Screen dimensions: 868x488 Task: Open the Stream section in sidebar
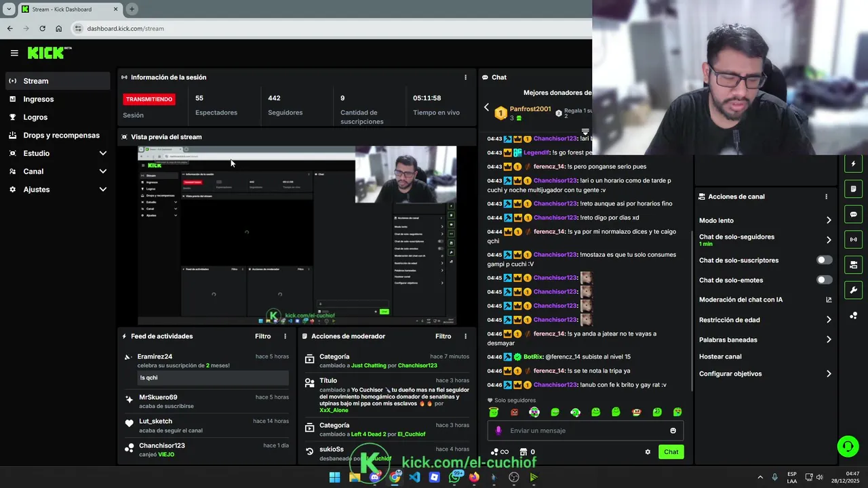56,81
